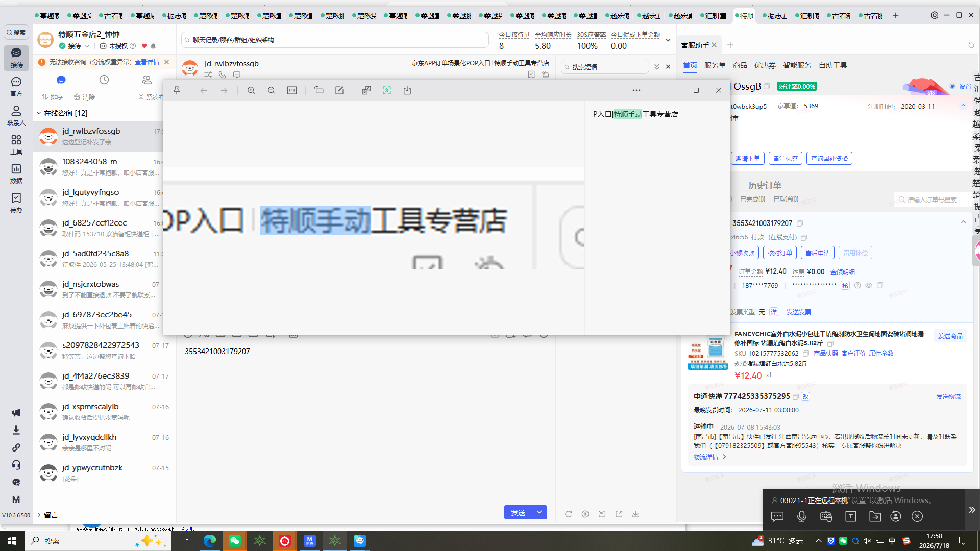Show image at original 1:1 size

[x=292, y=90]
